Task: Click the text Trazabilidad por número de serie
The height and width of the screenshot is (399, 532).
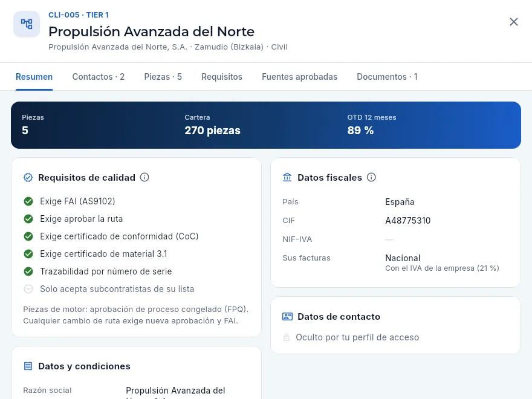Action: (x=106, y=271)
